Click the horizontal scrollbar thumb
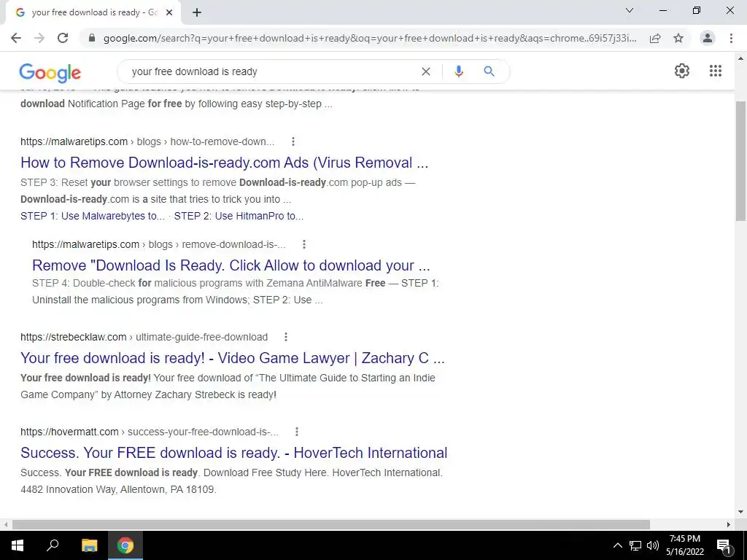This screenshot has width=747, height=560. [x=331, y=524]
